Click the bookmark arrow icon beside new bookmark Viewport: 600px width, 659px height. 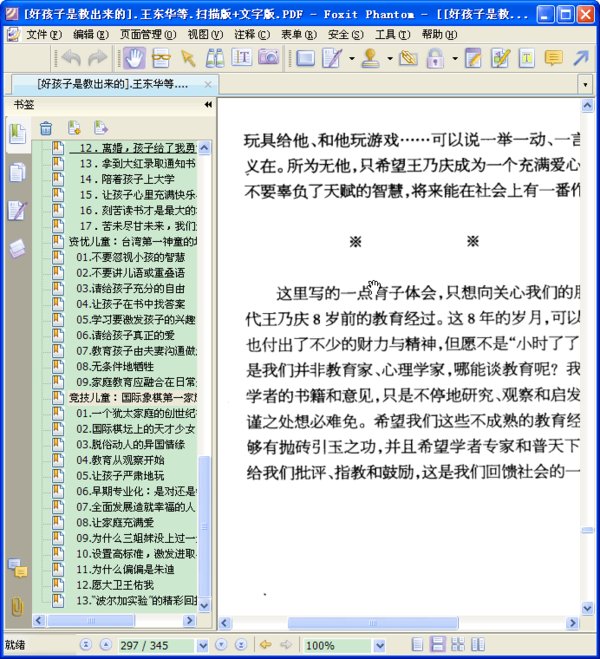101,127
